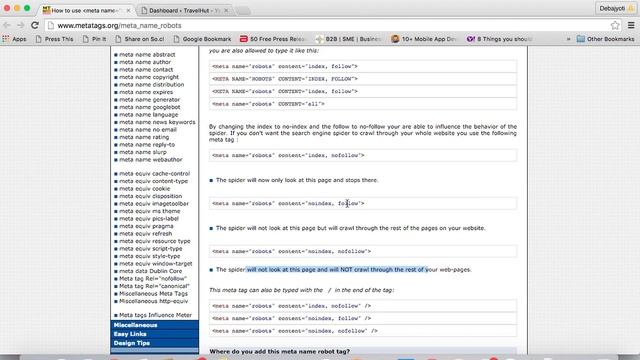Click the browser back arrow

(x=7, y=25)
